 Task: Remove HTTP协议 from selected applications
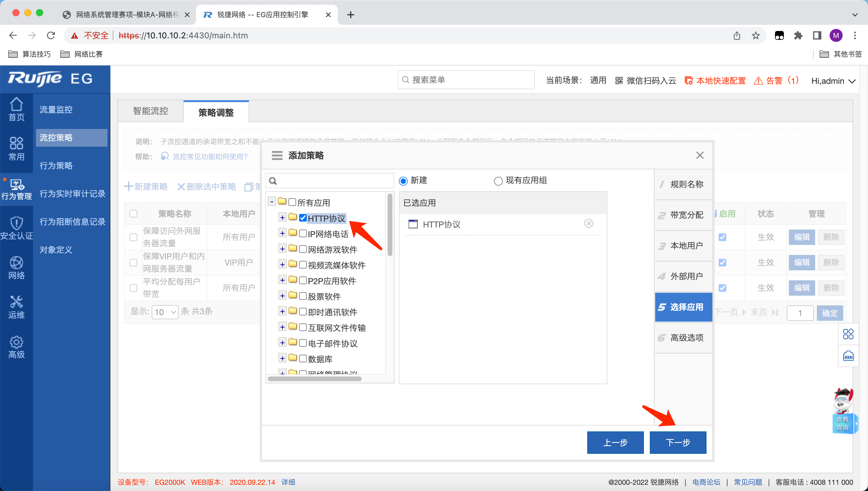click(588, 224)
